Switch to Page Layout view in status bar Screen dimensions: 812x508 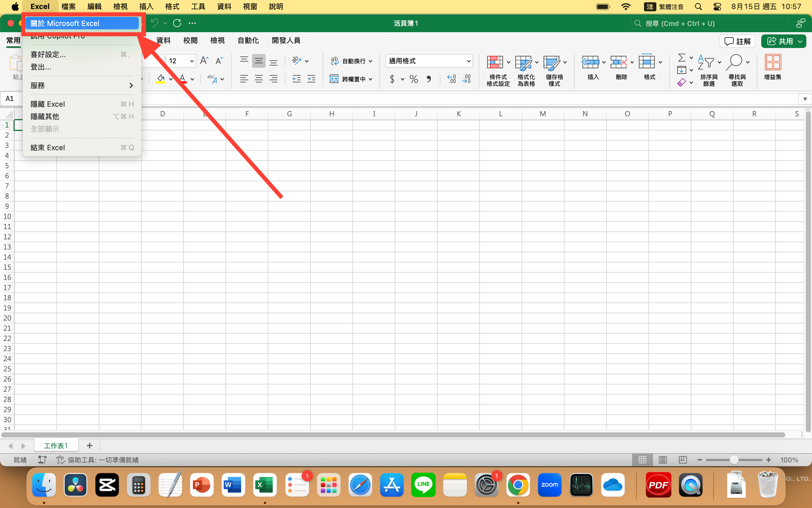point(663,460)
